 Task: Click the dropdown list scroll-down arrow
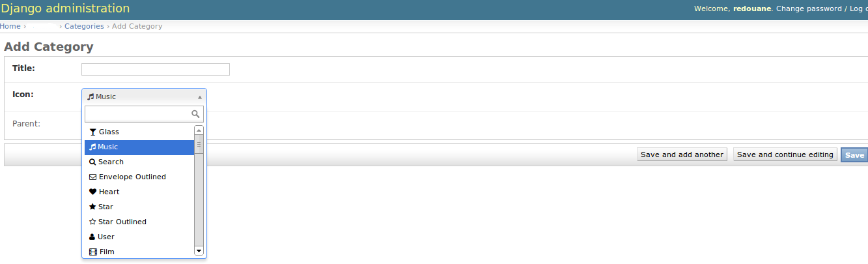(199, 250)
